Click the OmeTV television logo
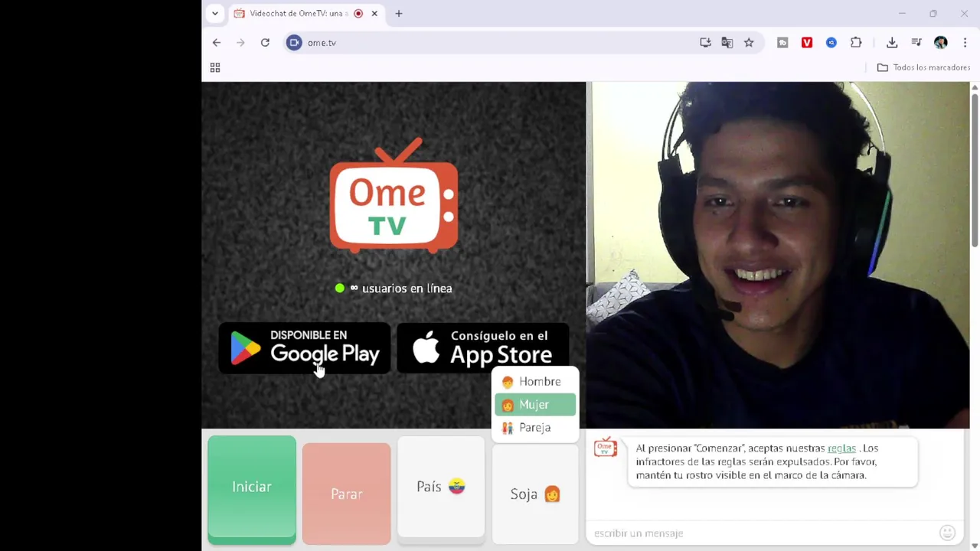Screen dimensions: 980x551 point(394,196)
